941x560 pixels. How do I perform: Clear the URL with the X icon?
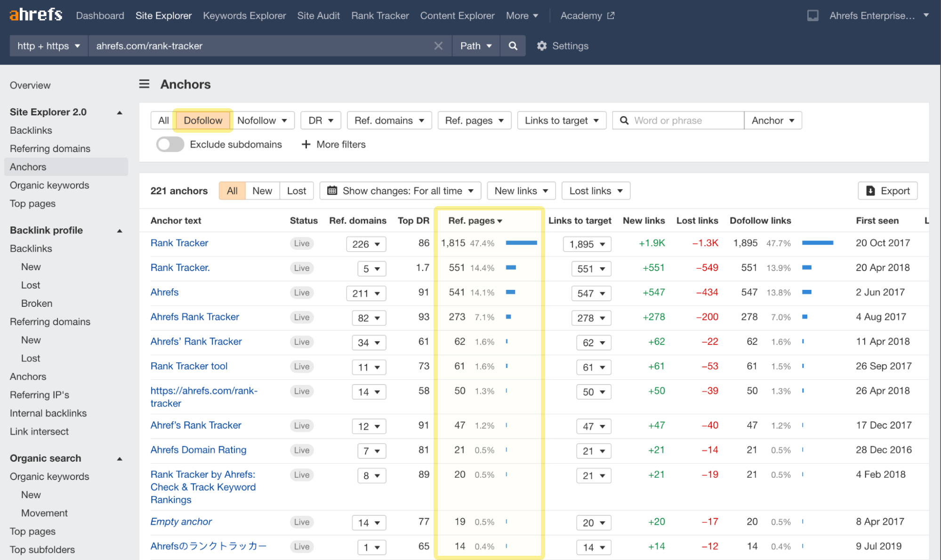pyautogui.click(x=438, y=46)
